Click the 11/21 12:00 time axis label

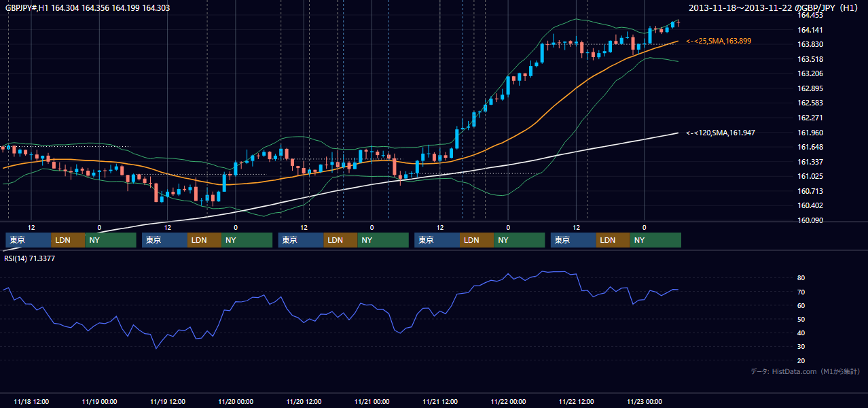[440, 401]
